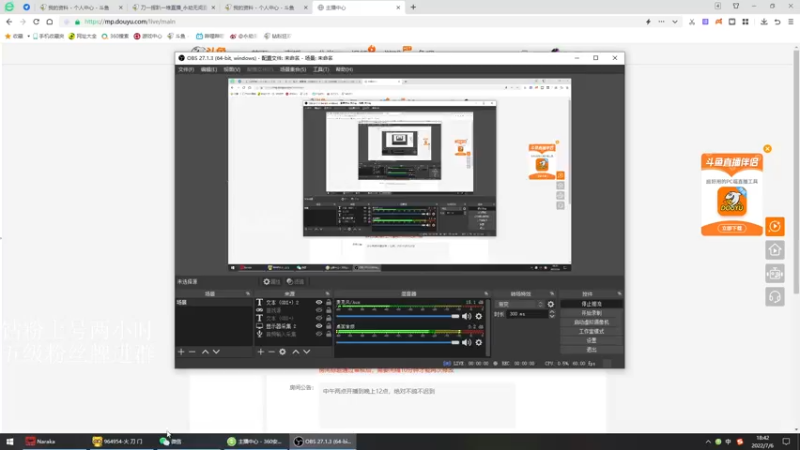The width and height of the screenshot is (800, 450).
Task: Toggle lock on first text (GDI+) 2 source
Action: click(329, 302)
